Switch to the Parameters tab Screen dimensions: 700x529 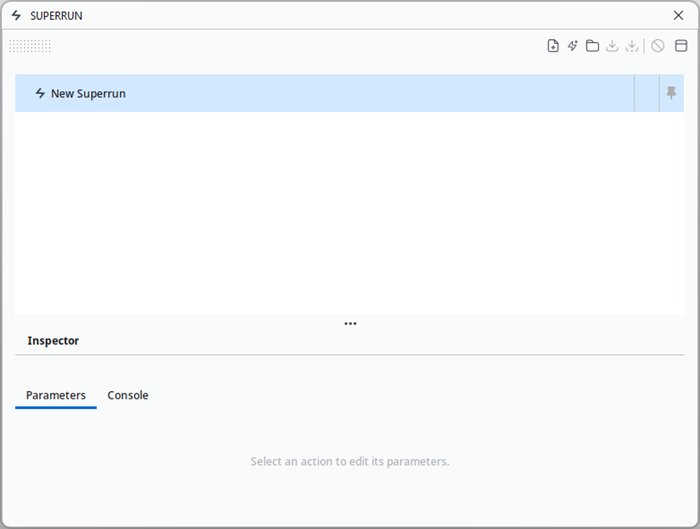click(x=56, y=395)
